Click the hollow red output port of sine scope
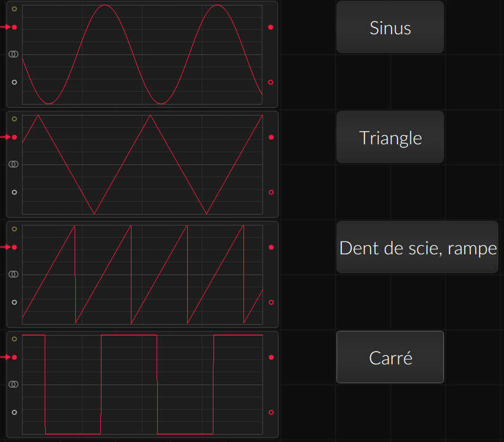This screenshot has height=442, width=504. (x=270, y=83)
